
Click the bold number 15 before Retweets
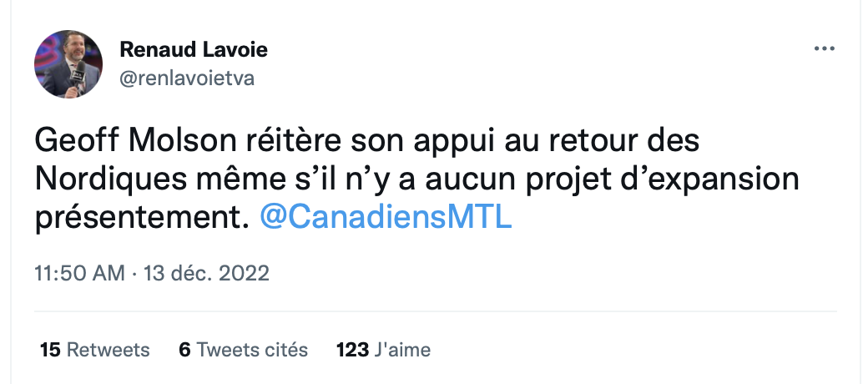pyautogui.click(x=50, y=350)
